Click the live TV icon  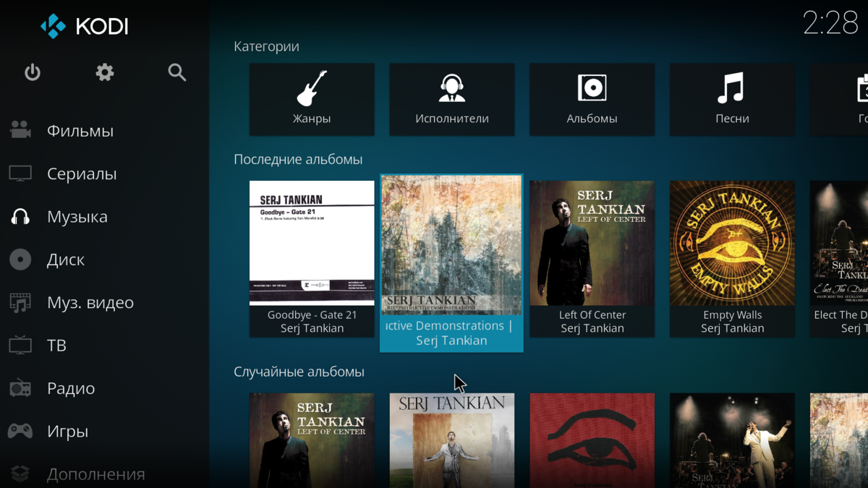[20, 346]
